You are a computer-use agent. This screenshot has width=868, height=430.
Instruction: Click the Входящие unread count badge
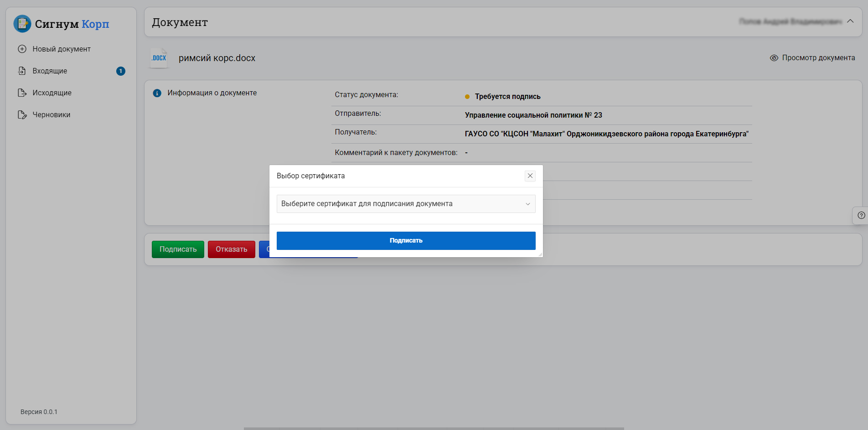pyautogui.click(x=121, y=71)
